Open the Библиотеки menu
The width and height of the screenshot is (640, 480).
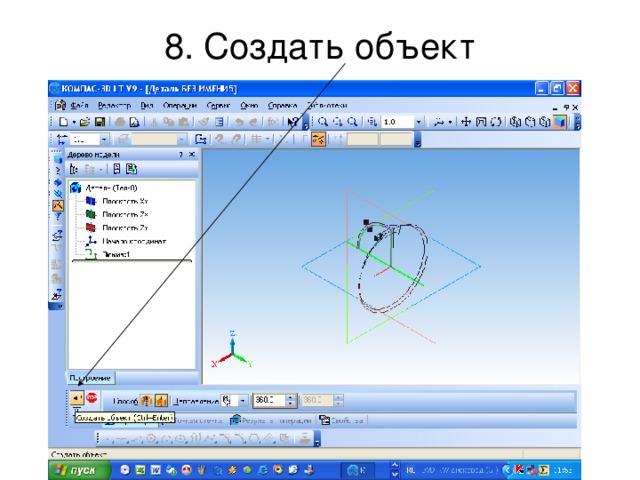coord(327,105)
